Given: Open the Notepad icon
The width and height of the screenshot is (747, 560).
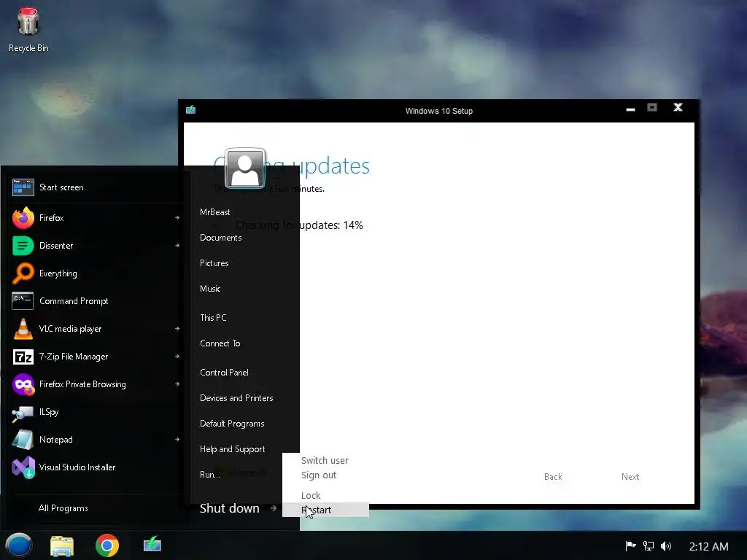Looking at the screenshot, I should pos(23,440).
